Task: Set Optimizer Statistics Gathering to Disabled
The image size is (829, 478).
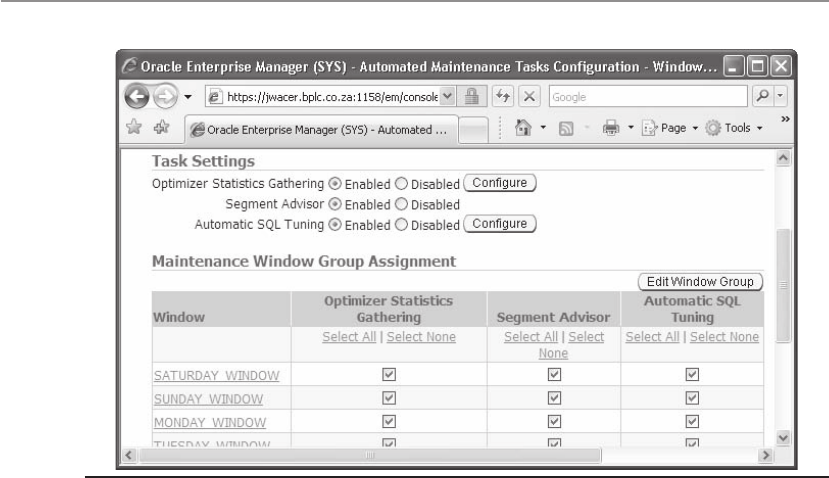Action: (x=401, y=183)
